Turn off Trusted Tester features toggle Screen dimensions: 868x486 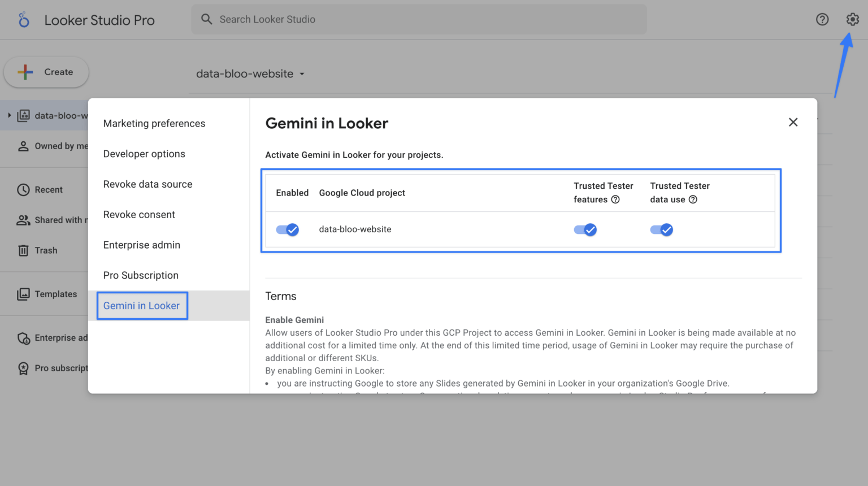point(585,229)
